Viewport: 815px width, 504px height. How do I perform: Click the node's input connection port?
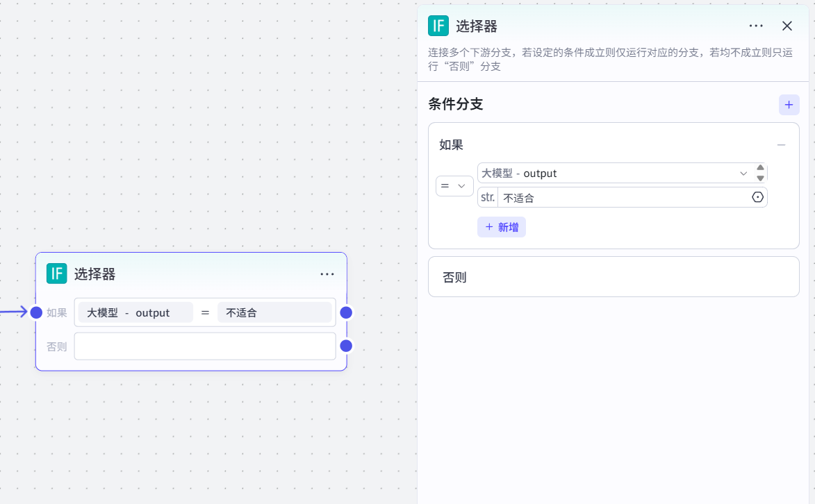pos(36,312)
